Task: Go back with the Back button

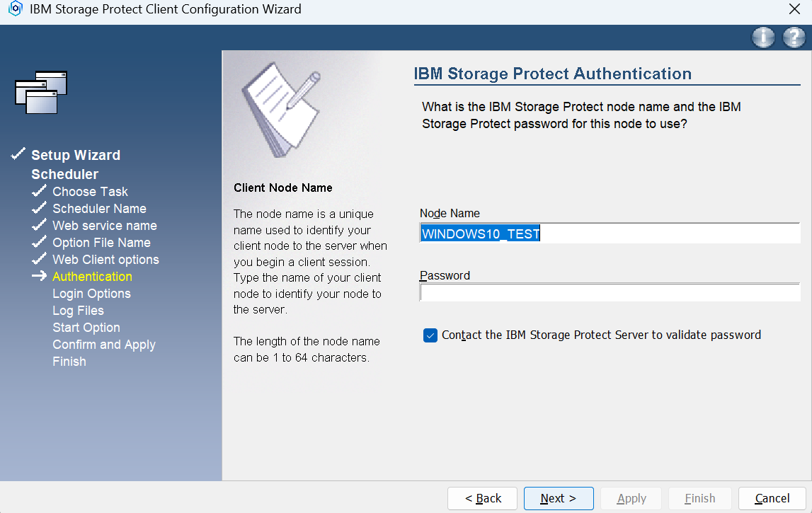Action: [x=482, y=498]
